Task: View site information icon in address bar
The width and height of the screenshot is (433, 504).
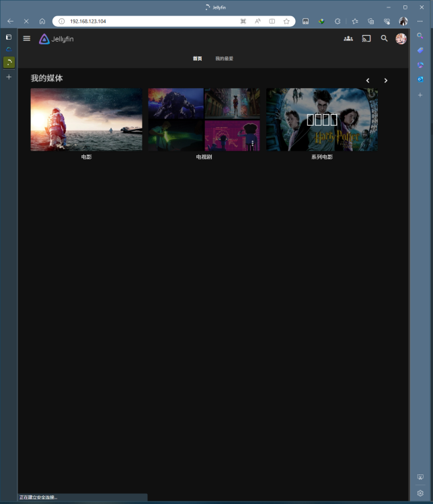Action: click(61, 22)
